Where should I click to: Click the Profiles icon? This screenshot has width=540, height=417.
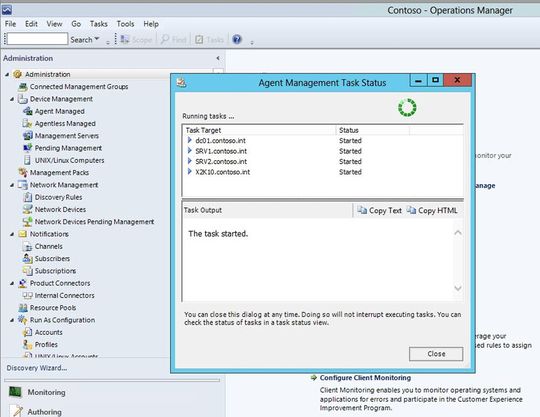pyautogui.click(x=28, y=345)
